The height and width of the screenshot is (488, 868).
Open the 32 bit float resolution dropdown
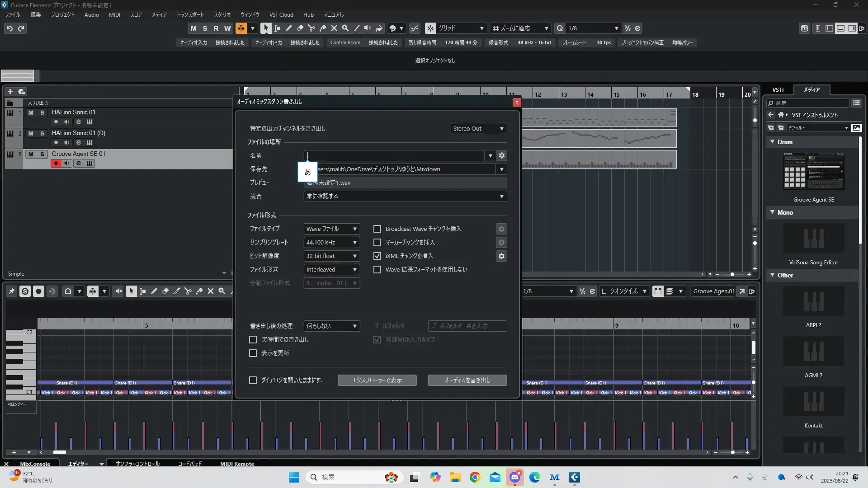[x=331, y=256]
